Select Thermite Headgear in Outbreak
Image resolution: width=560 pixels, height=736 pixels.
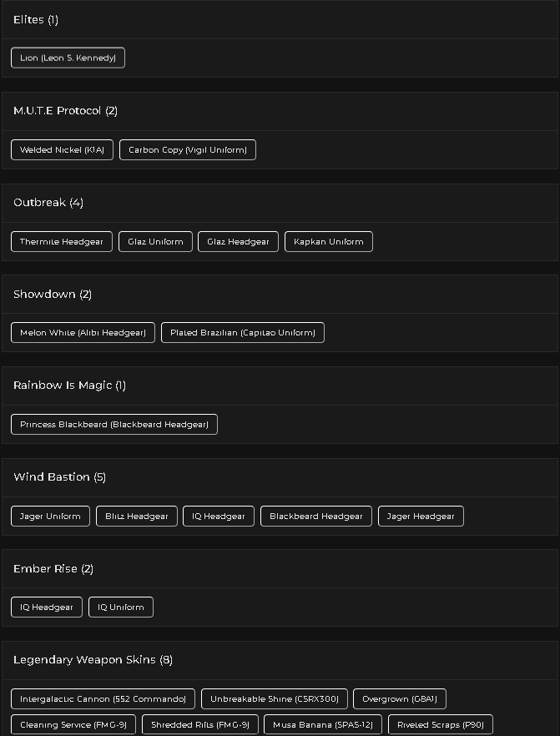click(62, 242)
